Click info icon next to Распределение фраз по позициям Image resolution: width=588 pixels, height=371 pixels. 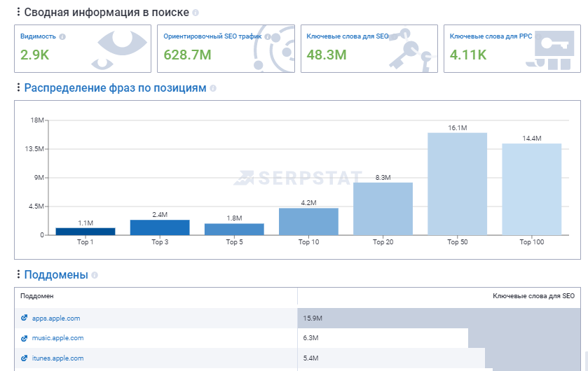pos(213,88)
